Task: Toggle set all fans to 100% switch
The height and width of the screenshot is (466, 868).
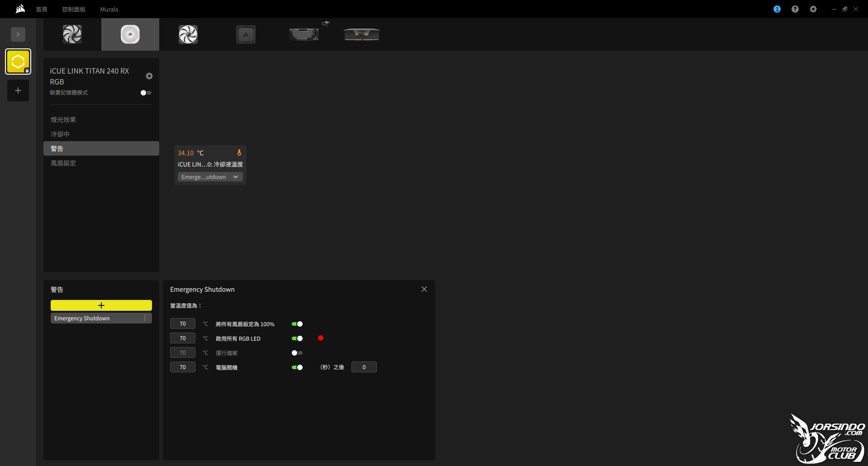Action: 297,324
